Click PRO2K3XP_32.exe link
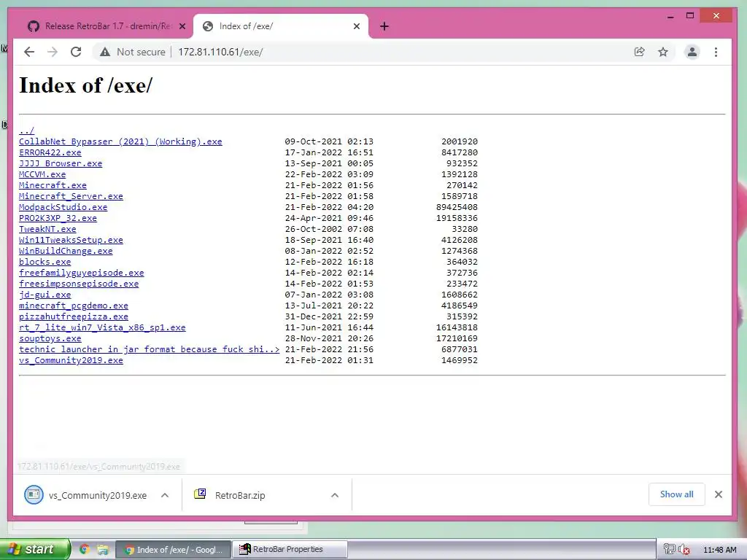 58,218
